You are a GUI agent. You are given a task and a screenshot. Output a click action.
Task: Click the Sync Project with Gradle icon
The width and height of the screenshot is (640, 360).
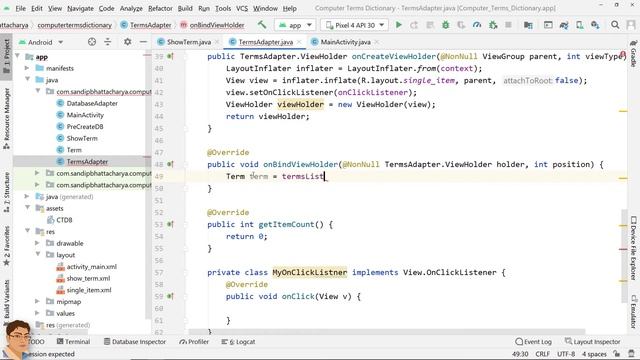(x=564, y=25)
